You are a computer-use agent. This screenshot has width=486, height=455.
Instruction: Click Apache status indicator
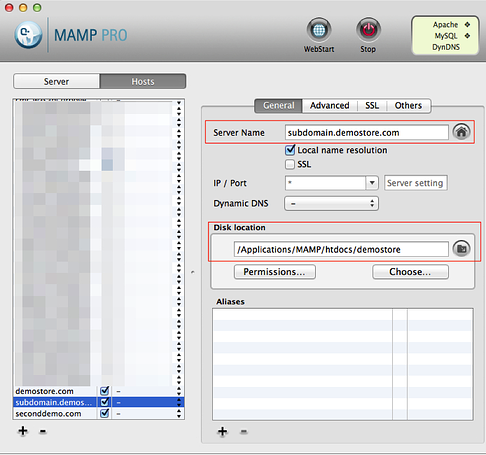[467, 24]
